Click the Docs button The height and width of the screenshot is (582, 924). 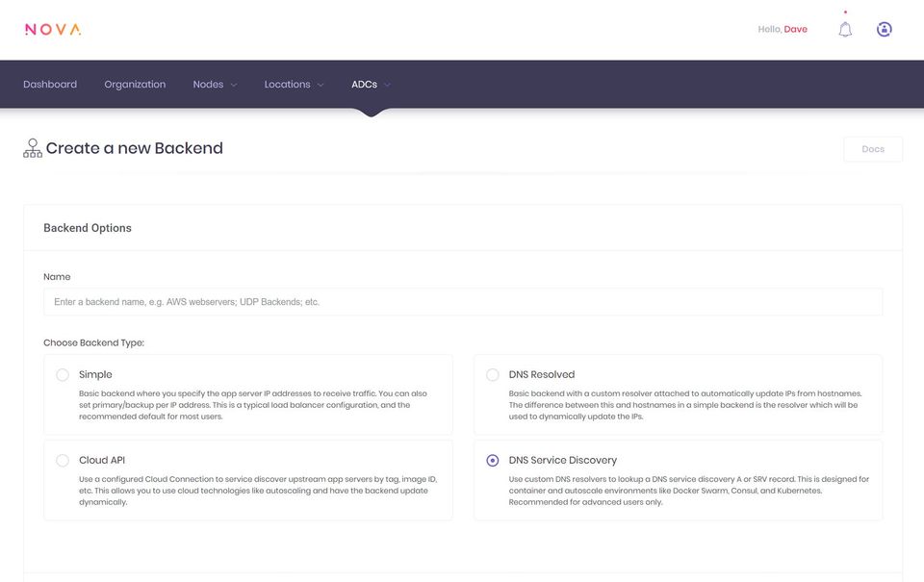pyautogui.click(x=873, y=149)
